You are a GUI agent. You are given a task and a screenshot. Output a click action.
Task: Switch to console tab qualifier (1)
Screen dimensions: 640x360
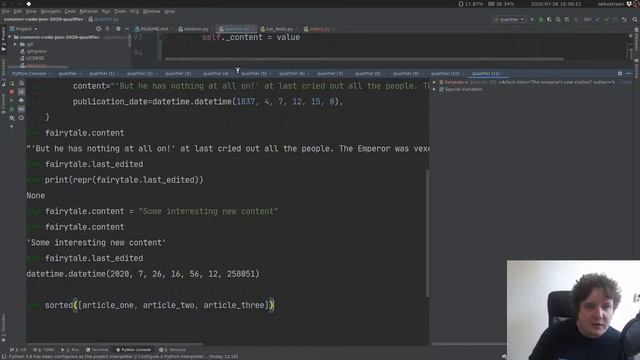(x=102, y=73)
